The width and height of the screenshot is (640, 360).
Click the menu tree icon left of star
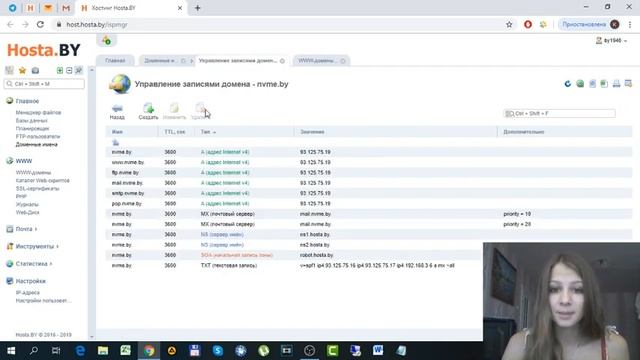[9, 71]
